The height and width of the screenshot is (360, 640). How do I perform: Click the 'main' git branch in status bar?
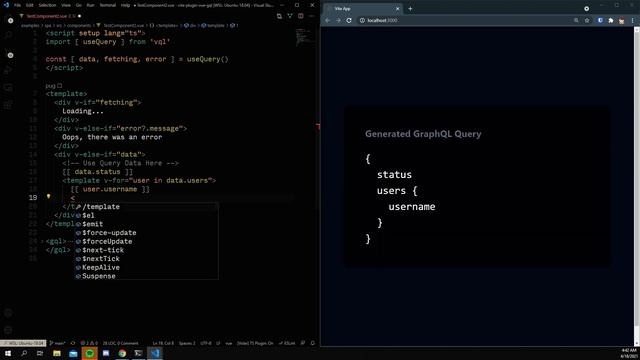(x=58, y=343)
